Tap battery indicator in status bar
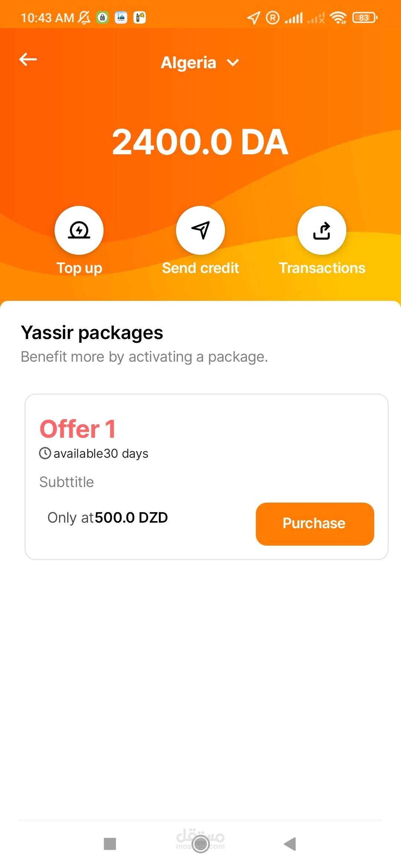 [365, 17]
